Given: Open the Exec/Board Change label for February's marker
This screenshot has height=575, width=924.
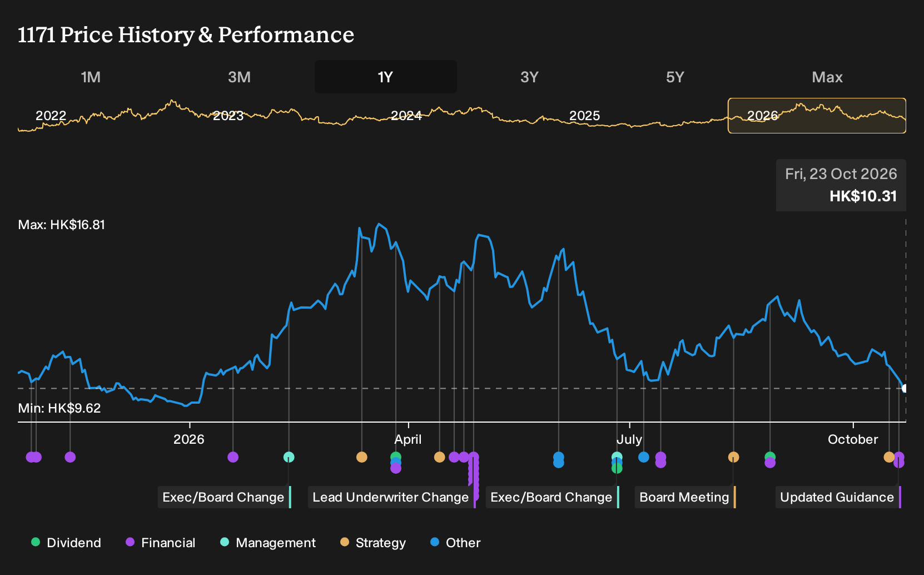Looking at the screenshot, I should click(223, 497).
